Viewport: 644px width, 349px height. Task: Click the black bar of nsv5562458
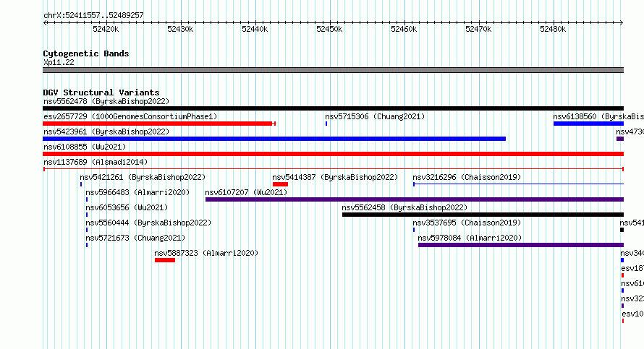click(483, 215)
